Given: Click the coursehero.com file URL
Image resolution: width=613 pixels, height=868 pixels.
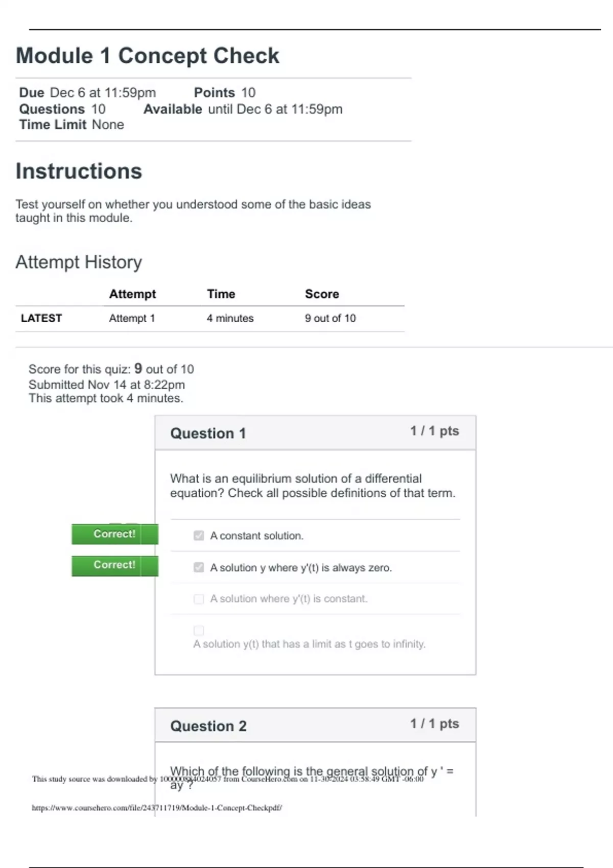Looking at the screenshot, I should click(x=157, y=808).
